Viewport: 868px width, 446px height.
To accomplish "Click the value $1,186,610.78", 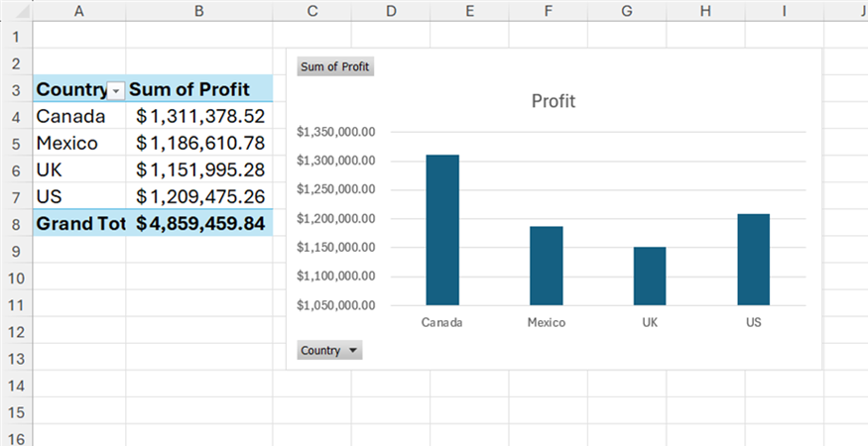I will [199, 143].
